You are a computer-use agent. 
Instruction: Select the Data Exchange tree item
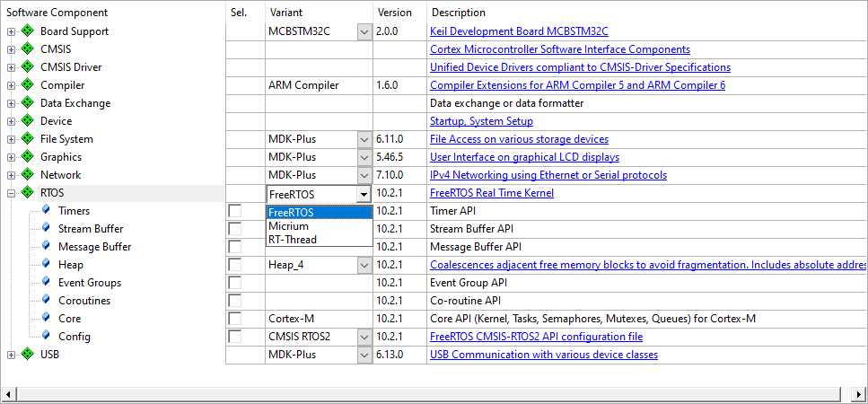[x=75, y=103]
